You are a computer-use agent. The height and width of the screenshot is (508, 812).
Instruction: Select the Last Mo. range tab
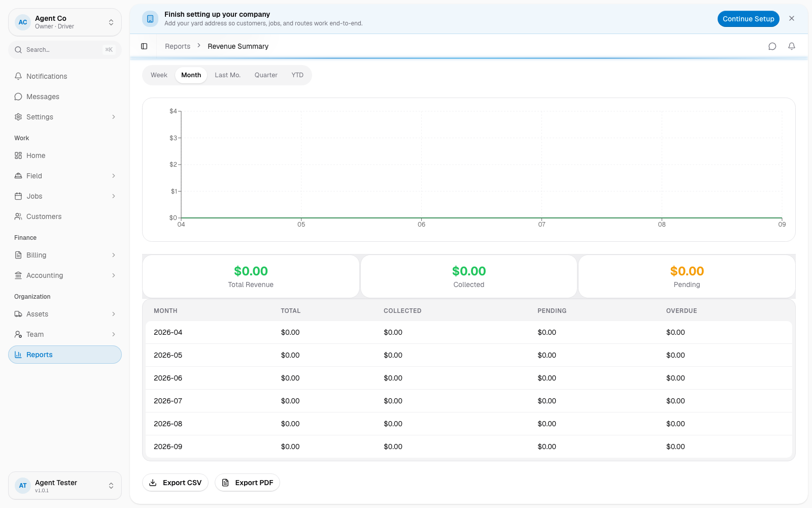pyautogui.click(x=227, y=75)
